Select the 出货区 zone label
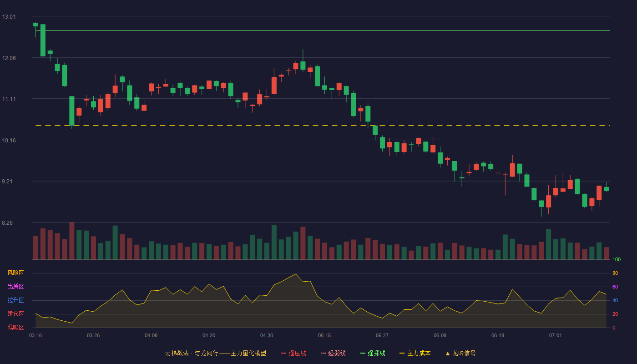This screenshot has width=637, height=364. [15, 287]
